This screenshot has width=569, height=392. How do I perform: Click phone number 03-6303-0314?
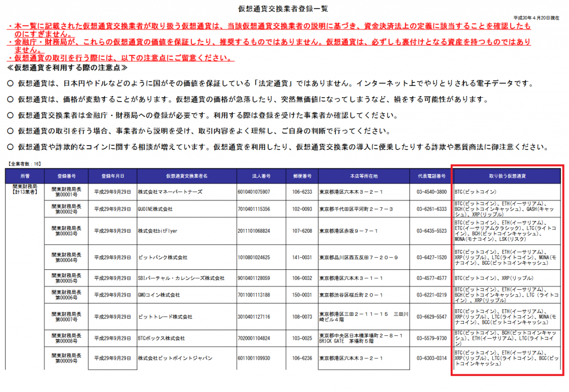pyautogui.click(x=431, y=358)
